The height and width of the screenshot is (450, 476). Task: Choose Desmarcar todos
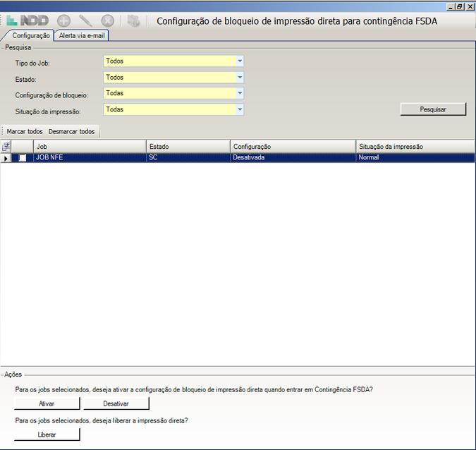click(x=72, y=131)
